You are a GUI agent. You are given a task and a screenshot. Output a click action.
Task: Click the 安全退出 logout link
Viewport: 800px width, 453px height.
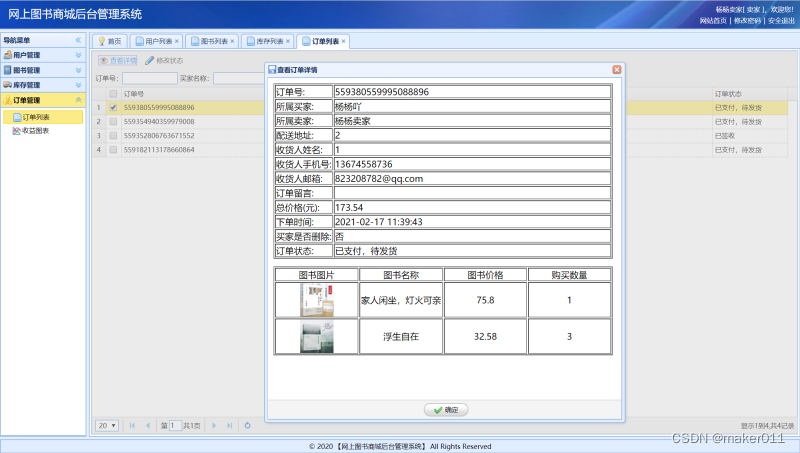pyautogui.click(x=782, y=20)
